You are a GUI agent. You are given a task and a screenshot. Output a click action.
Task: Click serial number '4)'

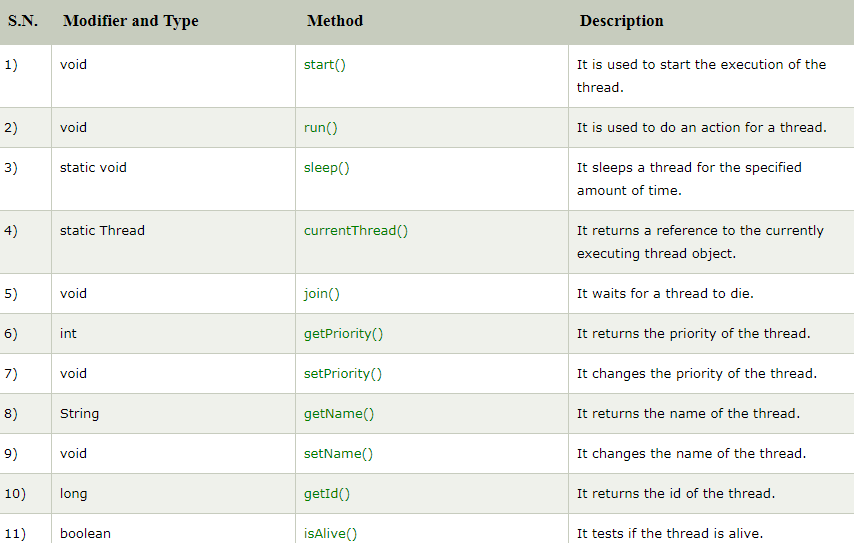coord(11,231)
